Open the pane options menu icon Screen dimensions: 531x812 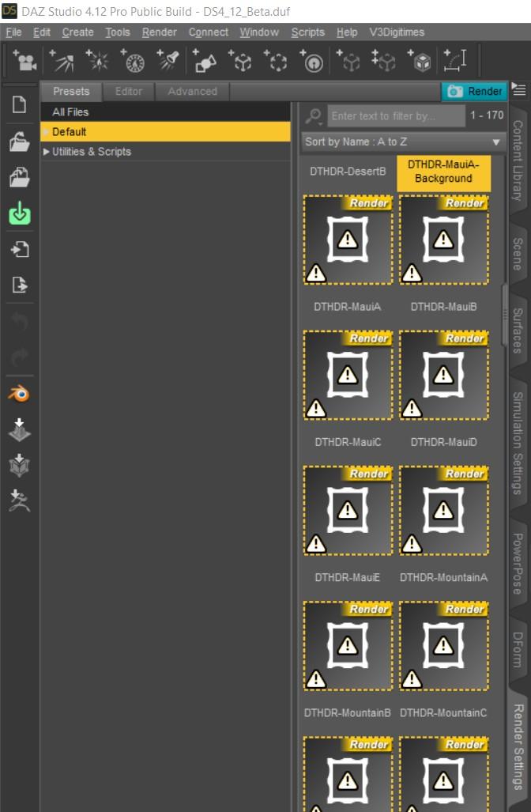pyautogui.click(x=518, y=89)
